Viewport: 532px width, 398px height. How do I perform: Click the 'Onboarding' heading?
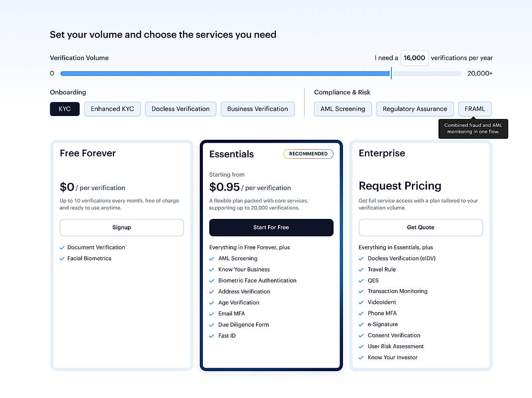[x=68, y=93]
